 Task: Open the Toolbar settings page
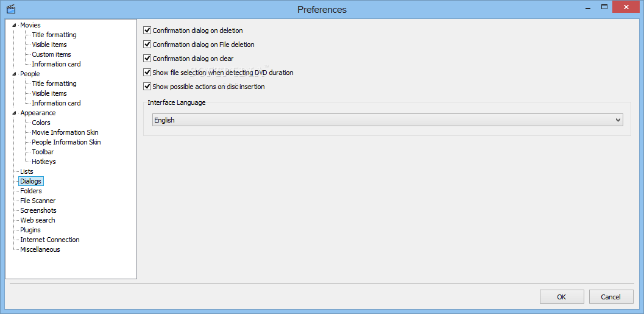tap(43, 152)
